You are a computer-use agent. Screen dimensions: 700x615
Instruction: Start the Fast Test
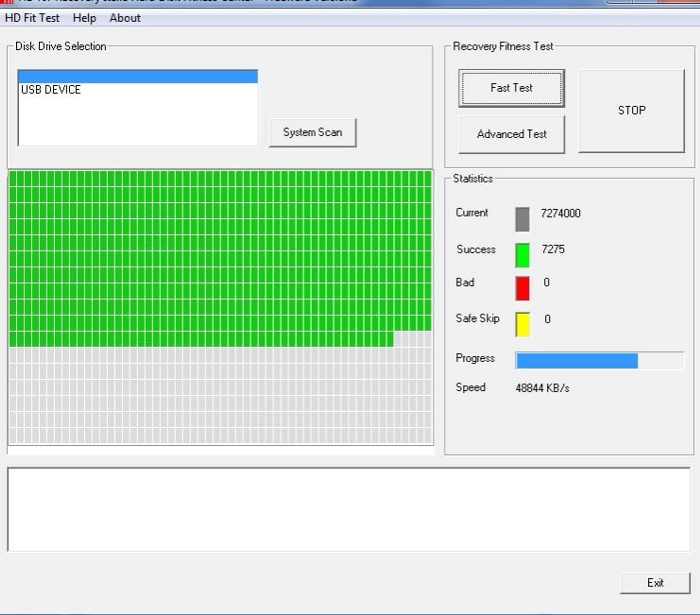click(x=512, y=88)
